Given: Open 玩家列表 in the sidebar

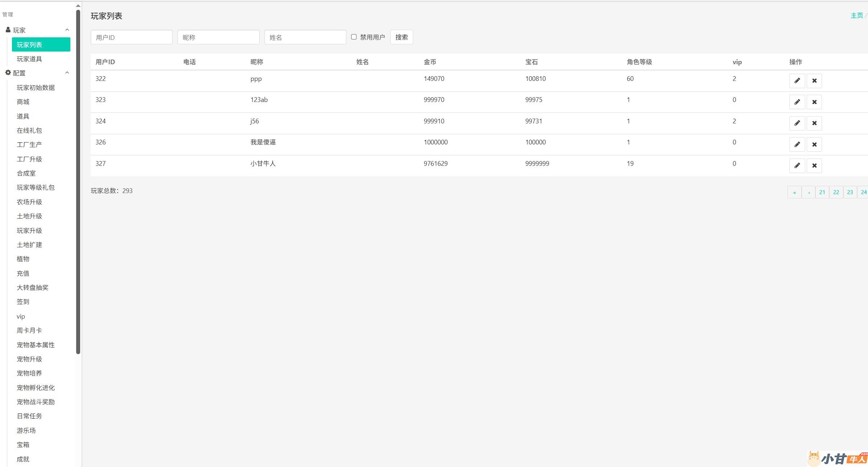Looking at the screenshot, I should click(x=41, y=45).
